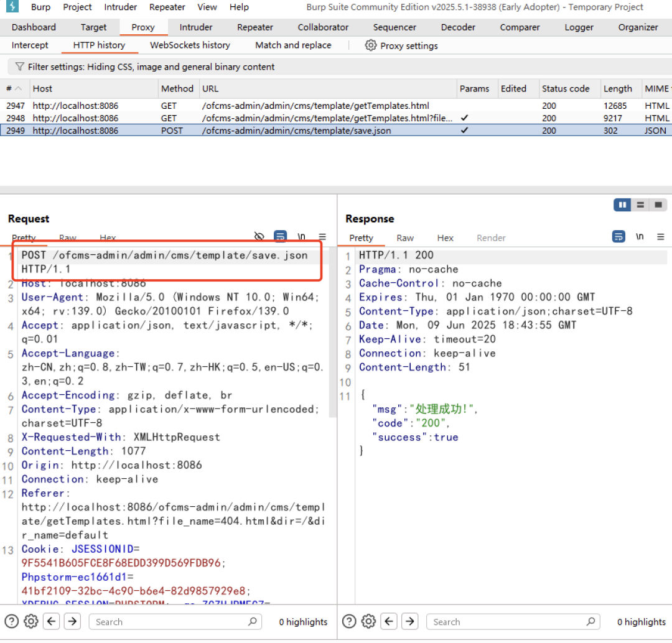Viewport: 672px width, 643px height.
Task: Switch to the Comparer tab
Action: (x=520, y=27)
